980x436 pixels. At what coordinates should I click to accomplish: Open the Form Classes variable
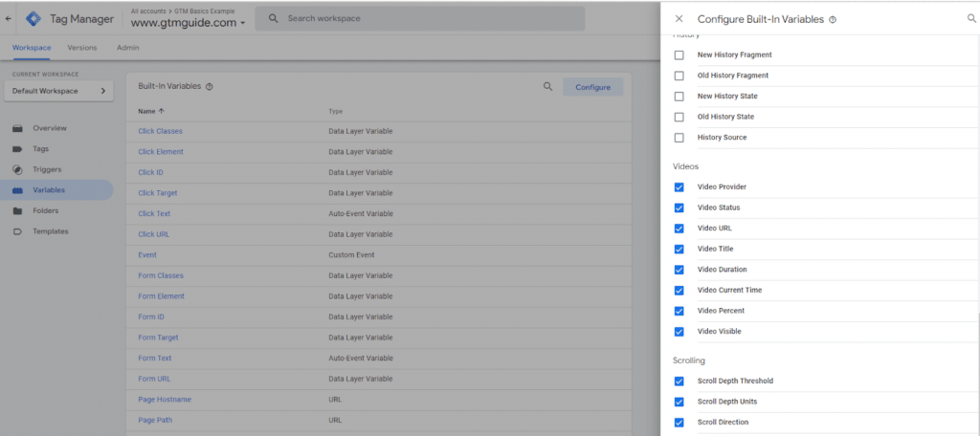coord(161,275)
